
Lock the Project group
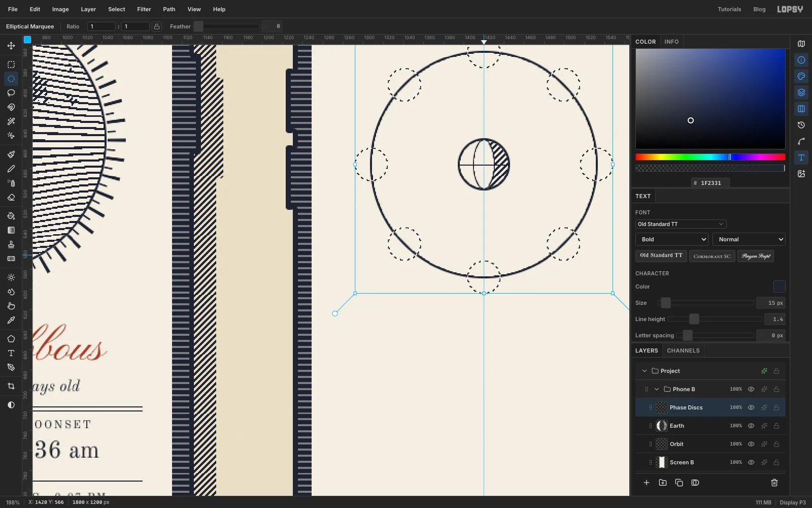(x=776, y=371)
